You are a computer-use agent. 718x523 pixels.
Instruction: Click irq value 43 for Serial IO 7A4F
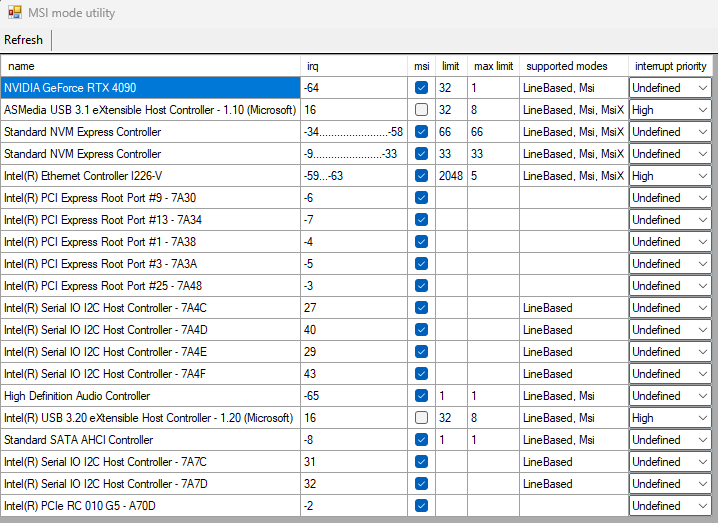coord(354,373)
